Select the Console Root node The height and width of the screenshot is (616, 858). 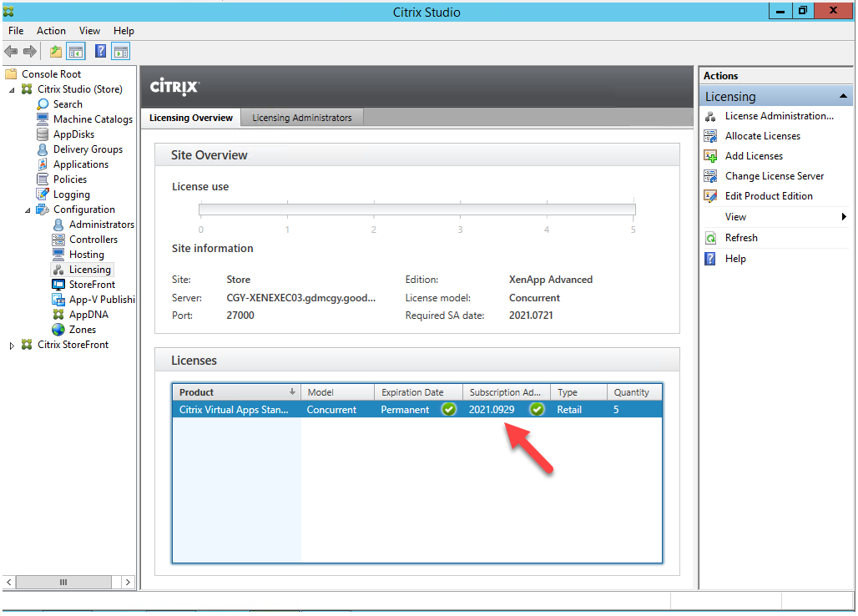pos(51,74)
